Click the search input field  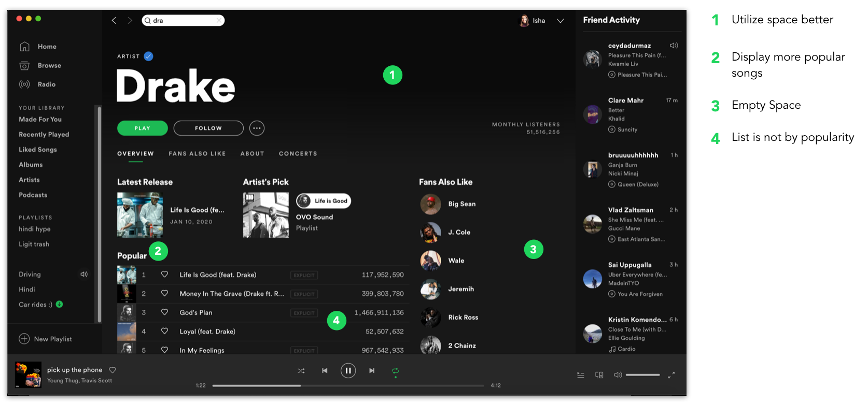point(183,20)
